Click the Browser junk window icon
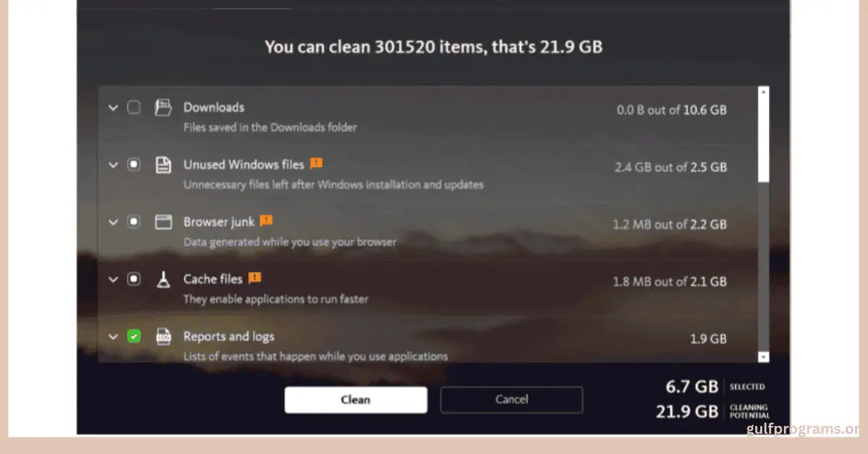 (163, 222)
